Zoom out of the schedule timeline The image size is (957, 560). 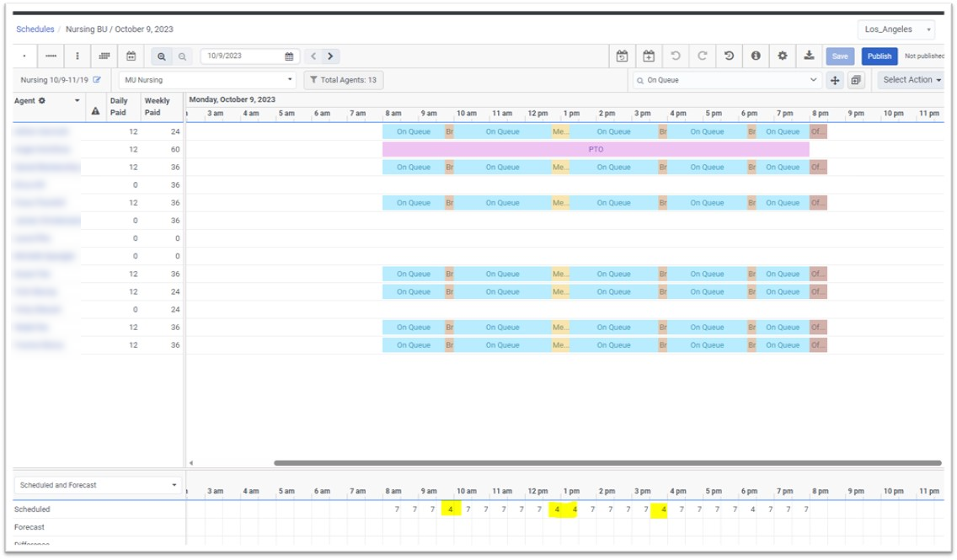[182, 56]
